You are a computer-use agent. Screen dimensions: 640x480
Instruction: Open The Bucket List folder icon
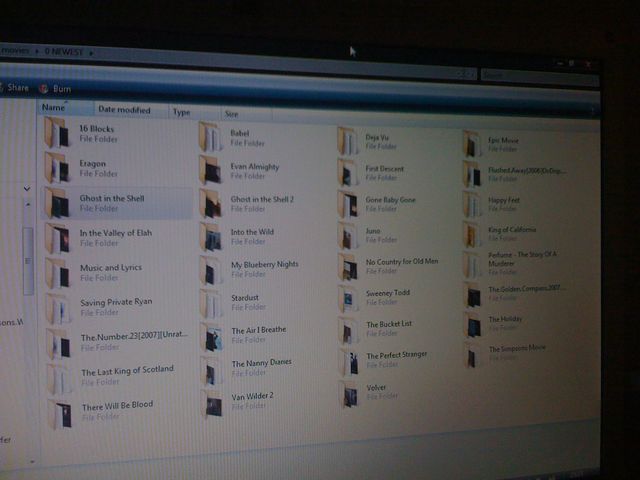[349, 330]
